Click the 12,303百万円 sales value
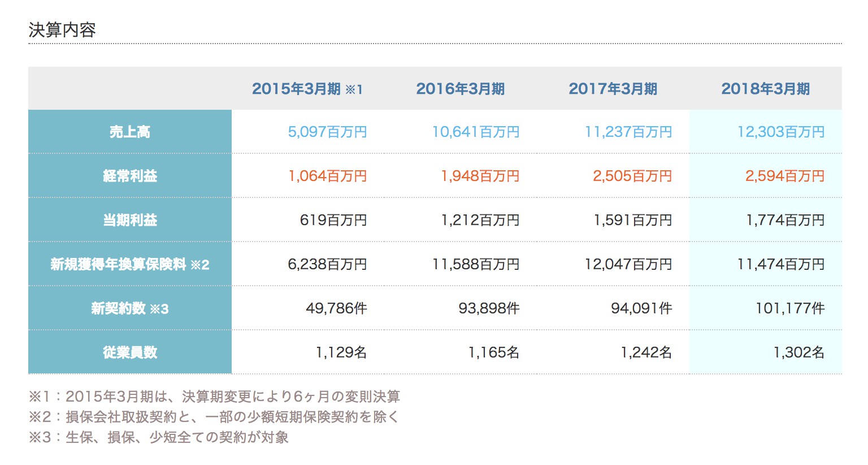This screenshot has height=465, width=868. click(780, 132)
